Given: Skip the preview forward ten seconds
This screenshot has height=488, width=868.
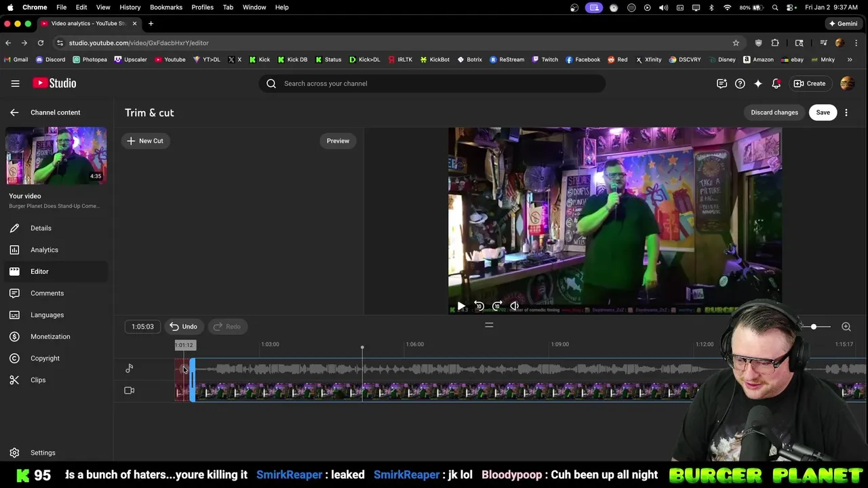Looking at the screenshot, I should pyautogui.click(x=497, y=306).
